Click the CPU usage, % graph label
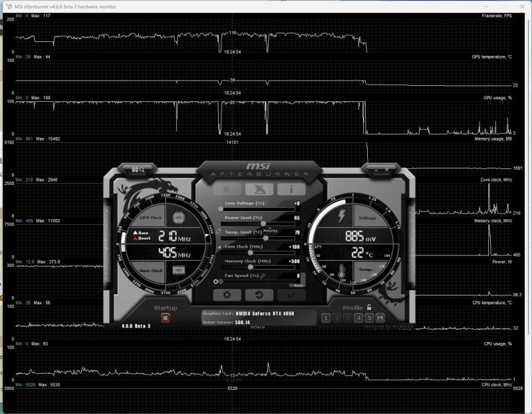The image size is (532, 414). (497, 343)
